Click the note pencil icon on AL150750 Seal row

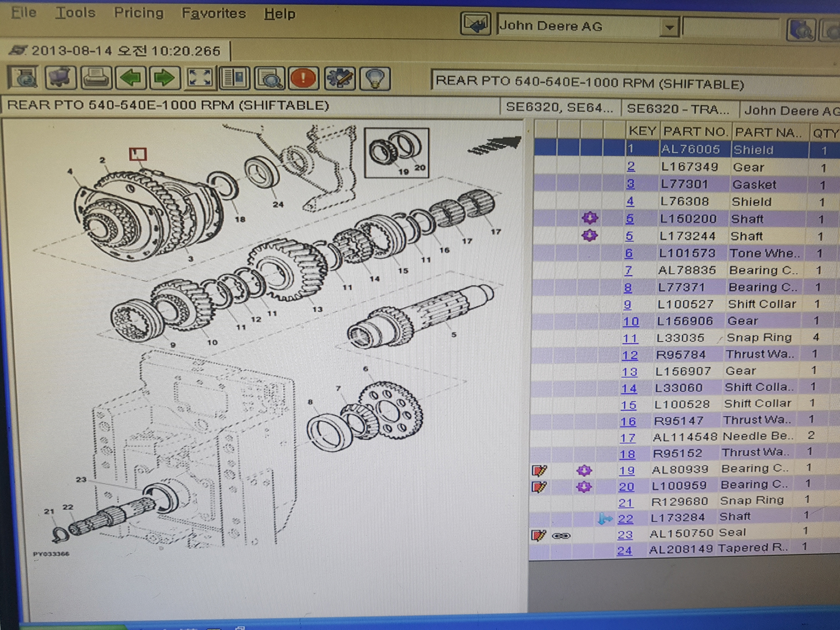pos(538,535)
